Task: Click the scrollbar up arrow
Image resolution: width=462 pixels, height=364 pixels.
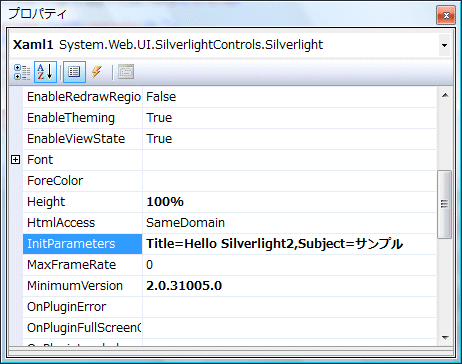Action: 445,96
